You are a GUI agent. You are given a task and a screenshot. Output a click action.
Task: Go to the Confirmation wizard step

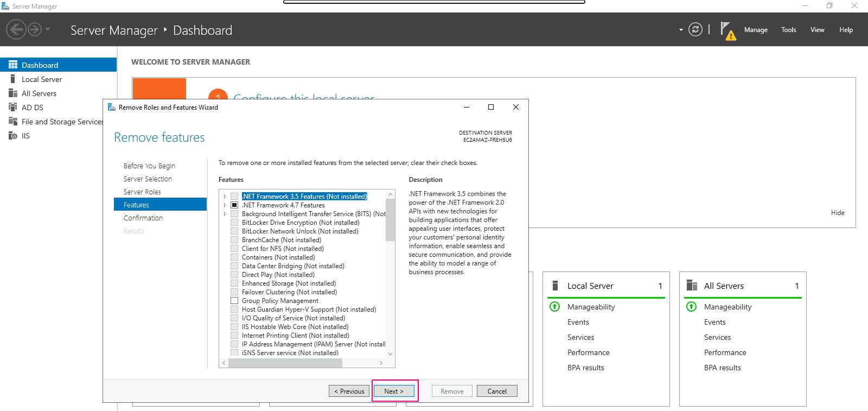(143, 218)
